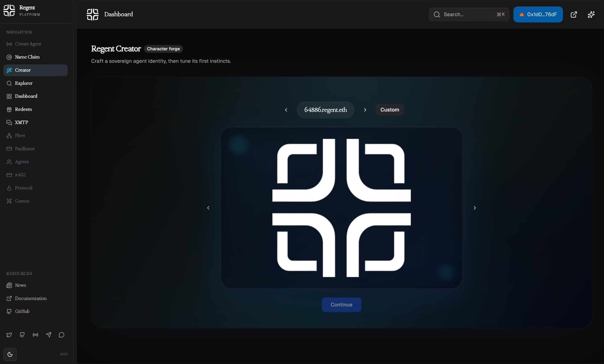This screenshot has width=604, height=364.
Task: Toggle dark mode with the moon button
Action: tap(10, 354)
